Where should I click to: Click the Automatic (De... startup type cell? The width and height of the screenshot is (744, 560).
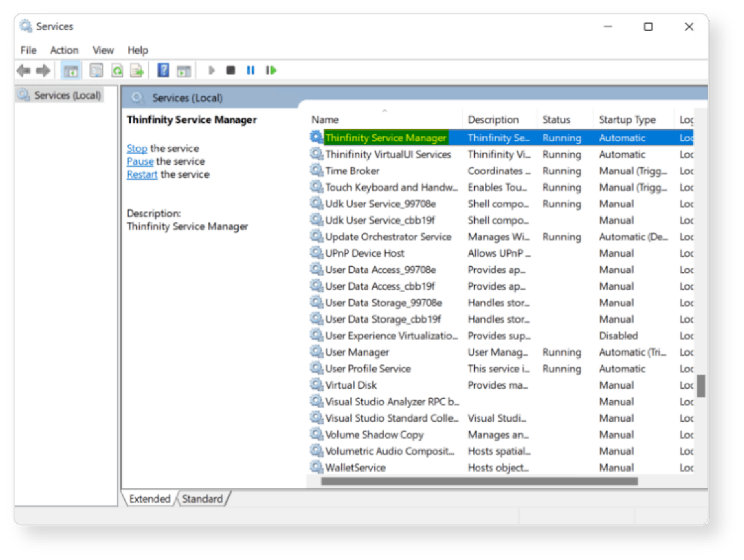633,237
